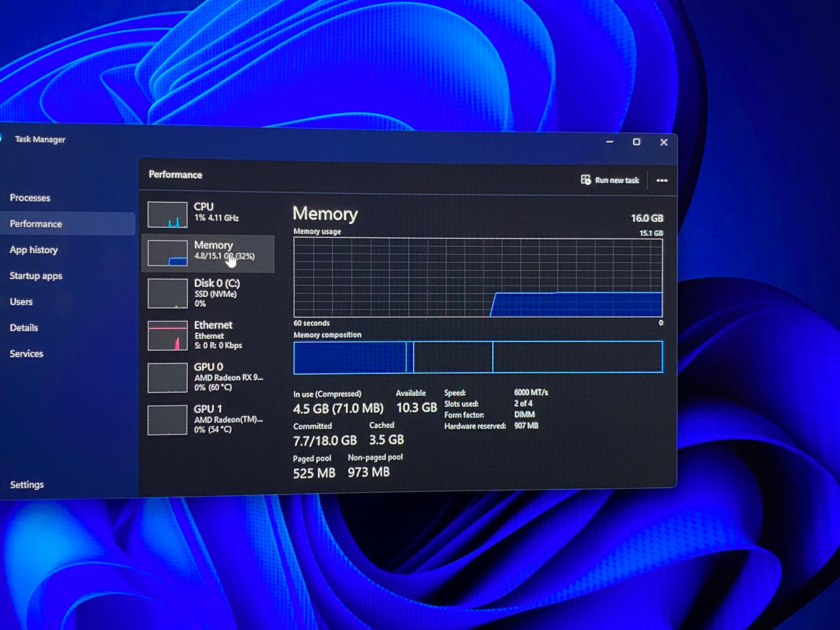The width and height of the screenshot is (840, 630).
Task: Switch to the Processes page
Action: tap(30, 198)
